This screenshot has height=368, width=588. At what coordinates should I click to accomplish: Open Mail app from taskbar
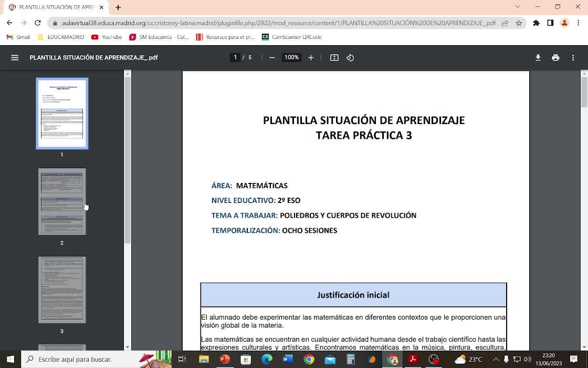click(x=330, y=360)
